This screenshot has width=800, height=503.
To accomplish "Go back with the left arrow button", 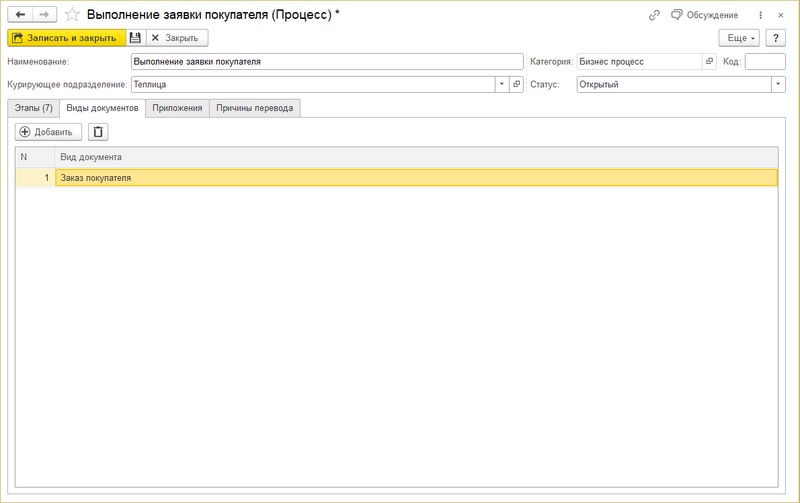I will pyautogui.click(x=20, y=15).
